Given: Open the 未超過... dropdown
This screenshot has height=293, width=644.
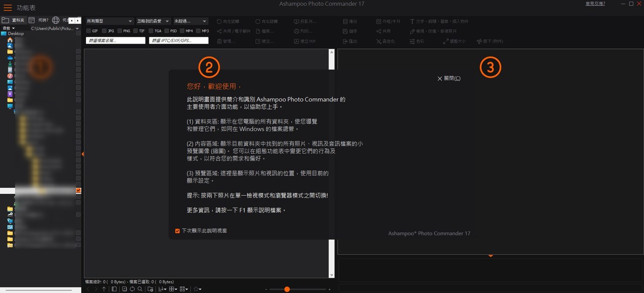Looking at the screenshot, I should point(191,22).
